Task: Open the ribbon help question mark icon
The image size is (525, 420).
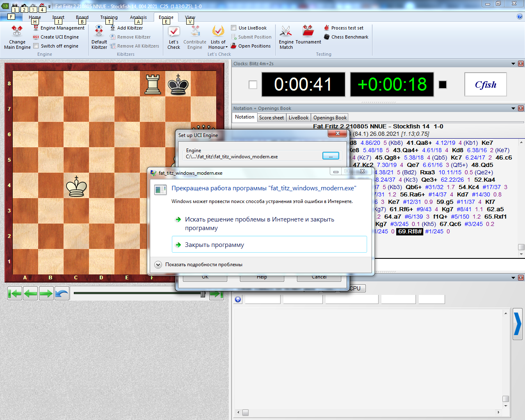Action: tap(520, 17)
